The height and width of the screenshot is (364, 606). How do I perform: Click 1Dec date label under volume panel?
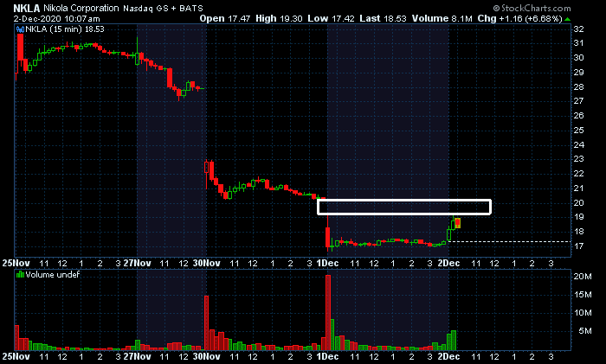coord(327,356)
